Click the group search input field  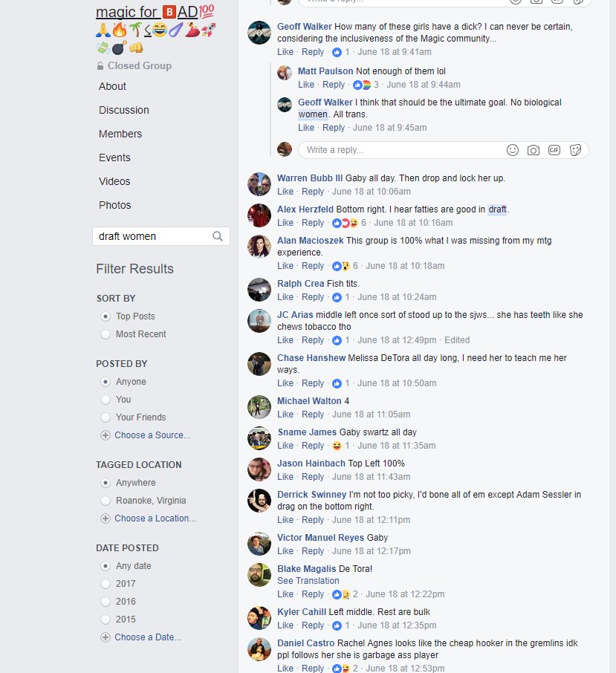161,236
